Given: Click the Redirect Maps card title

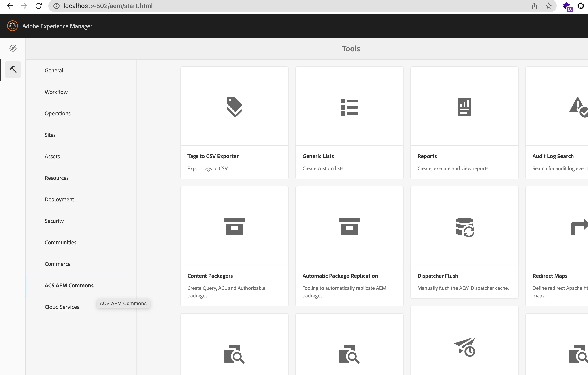Looking at the screenshot, I should click(550, 276).
